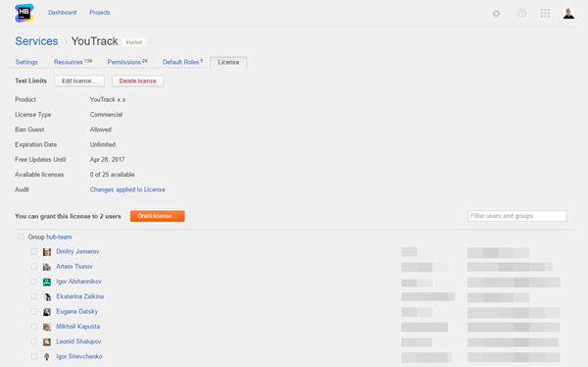
Task: Click the 'Allowed' ban guest value
Action: coord(101,130)
